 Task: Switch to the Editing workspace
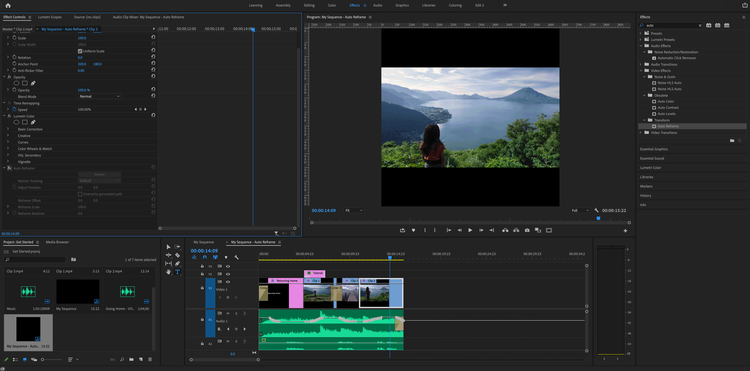(x=309, y=5)
